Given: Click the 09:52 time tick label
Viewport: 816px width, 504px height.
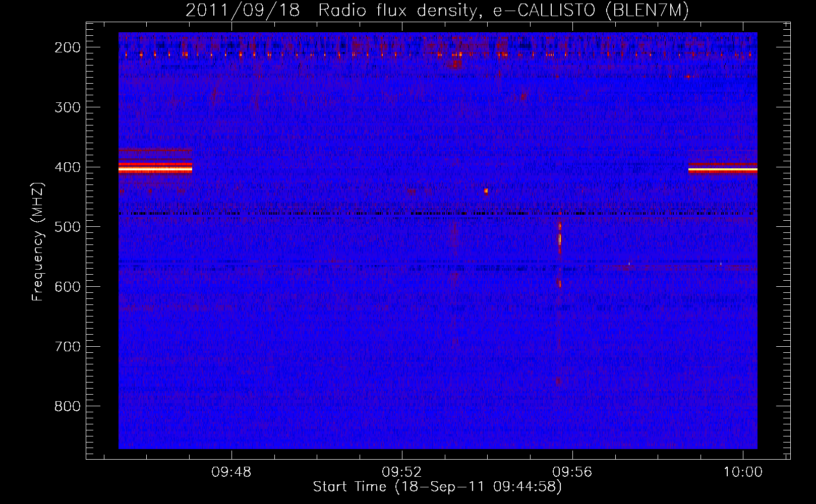Looking at the screenshot, I should pyautogui.click(x=402, y=472).
